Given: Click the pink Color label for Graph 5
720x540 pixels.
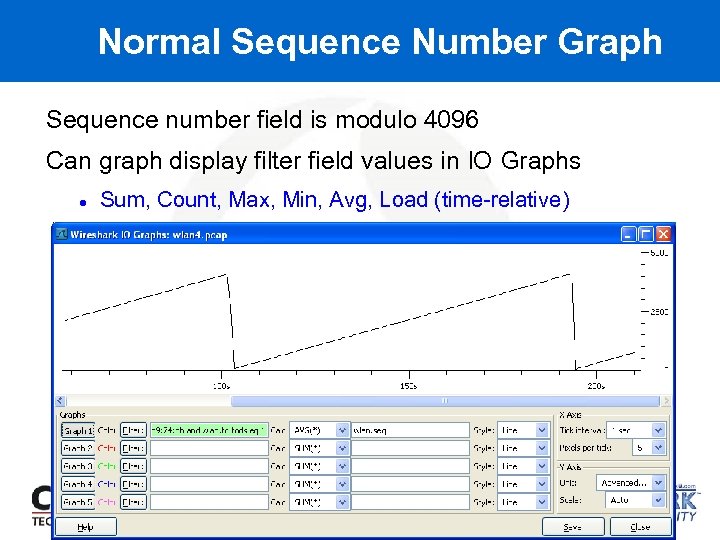Looking at the screenshot, I should [x=107, y=502].
